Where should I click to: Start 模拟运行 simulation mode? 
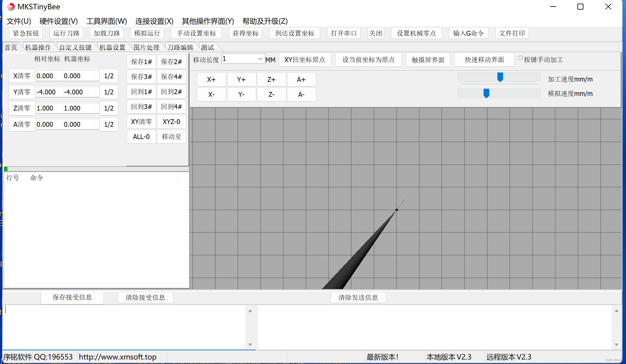pos(147,33)
